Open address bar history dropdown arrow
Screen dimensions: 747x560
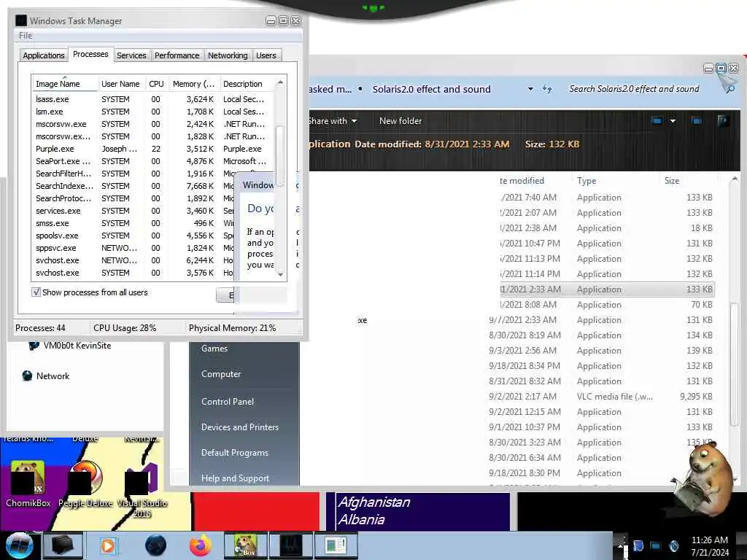click(530, 89)
